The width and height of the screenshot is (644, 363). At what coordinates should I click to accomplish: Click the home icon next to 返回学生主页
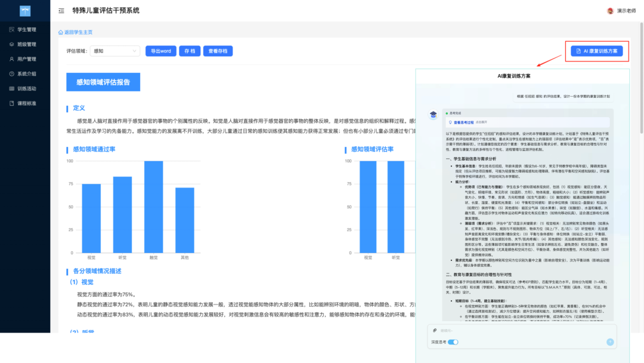click(x=60, y=32)
